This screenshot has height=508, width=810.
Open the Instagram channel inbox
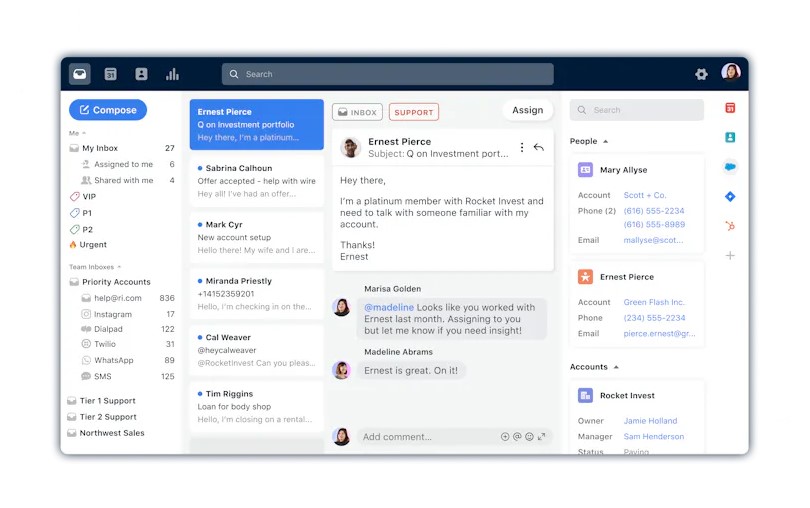coord(128,314)
